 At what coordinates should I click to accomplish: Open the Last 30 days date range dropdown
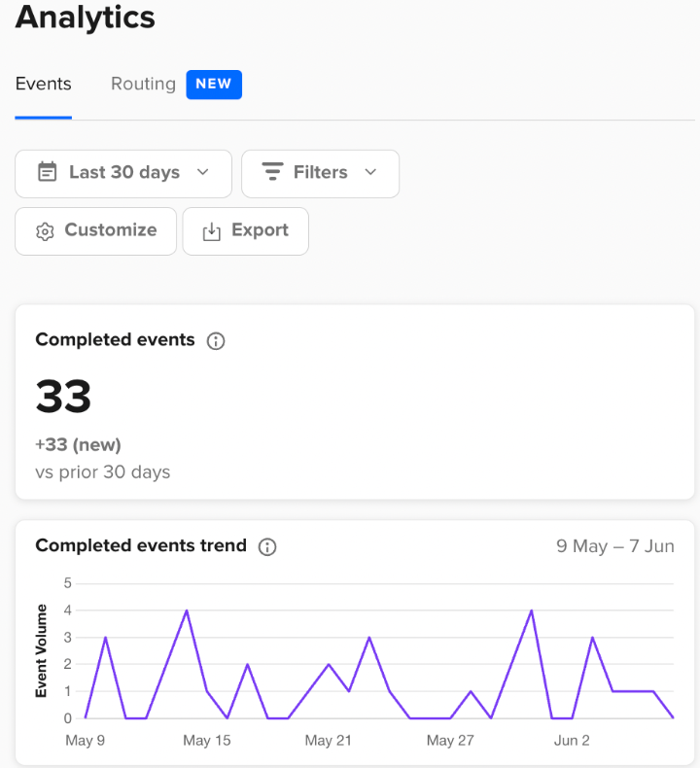[x=122, y=173]
